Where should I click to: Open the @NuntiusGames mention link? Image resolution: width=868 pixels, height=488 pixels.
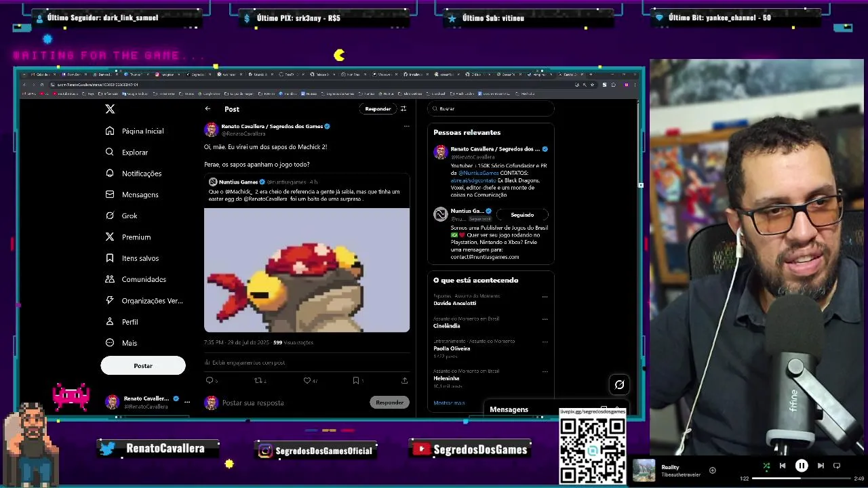click(x=479, y=173)
